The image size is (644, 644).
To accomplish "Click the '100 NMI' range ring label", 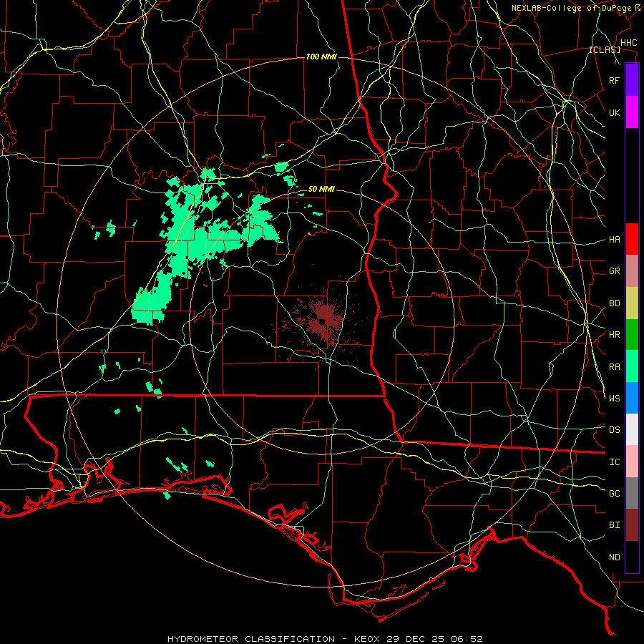I will tap(321, 57).
